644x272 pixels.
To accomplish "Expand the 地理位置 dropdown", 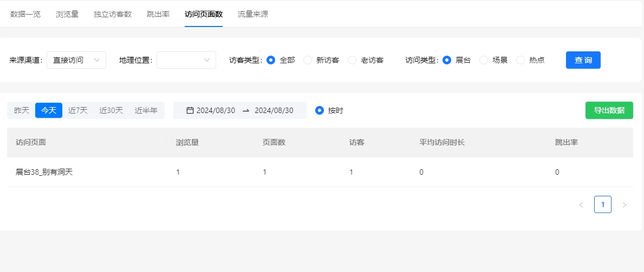I will tap(186, 60).
